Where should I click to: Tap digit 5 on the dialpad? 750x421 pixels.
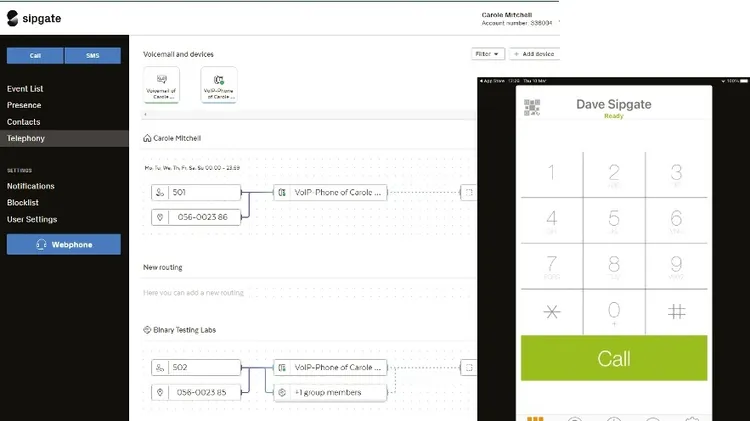[614, 220]
